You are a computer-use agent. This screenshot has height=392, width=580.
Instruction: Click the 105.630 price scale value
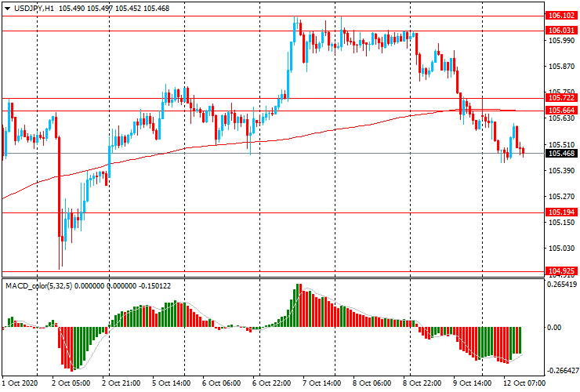pos(561,118)
